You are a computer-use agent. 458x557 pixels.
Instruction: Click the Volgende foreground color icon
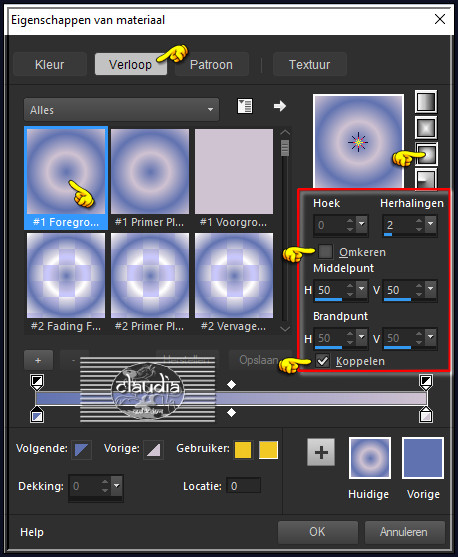tap(81, 450)
